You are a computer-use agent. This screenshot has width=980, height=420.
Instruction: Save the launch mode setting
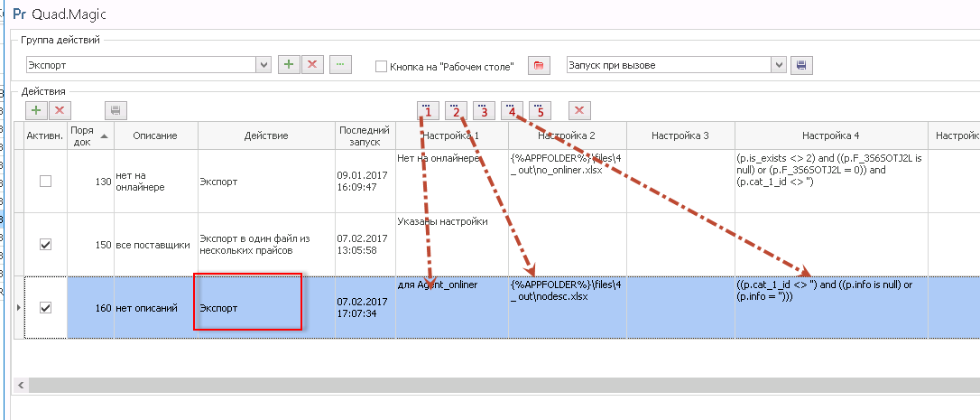pyautogui.click(x=801, y=64)
